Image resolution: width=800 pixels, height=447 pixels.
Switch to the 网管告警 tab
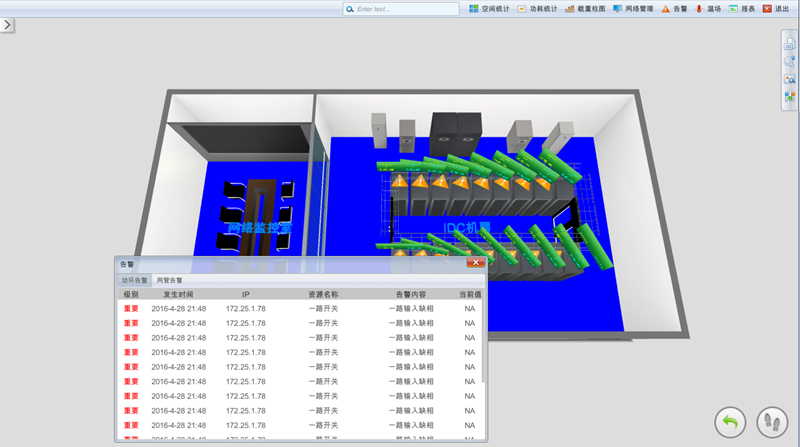pyautogui.click(x=170, y=281)
